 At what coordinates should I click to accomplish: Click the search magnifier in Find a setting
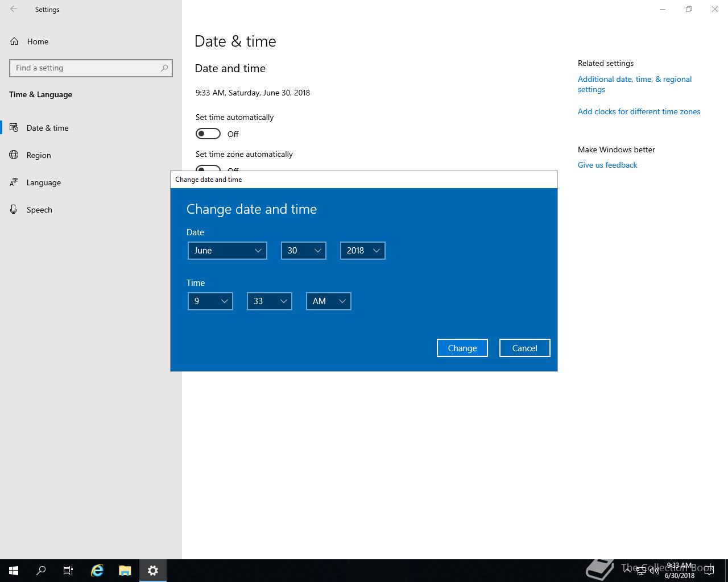coord(164,68)
